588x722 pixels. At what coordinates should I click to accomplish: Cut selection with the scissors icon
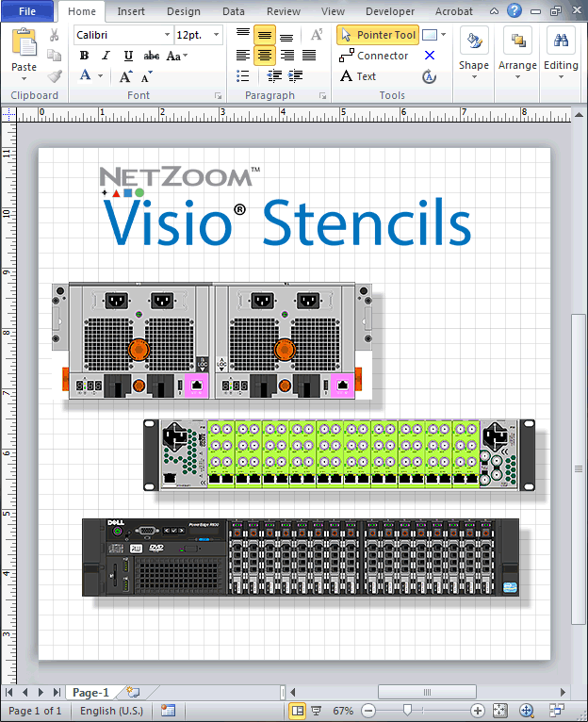pos(55,35)
